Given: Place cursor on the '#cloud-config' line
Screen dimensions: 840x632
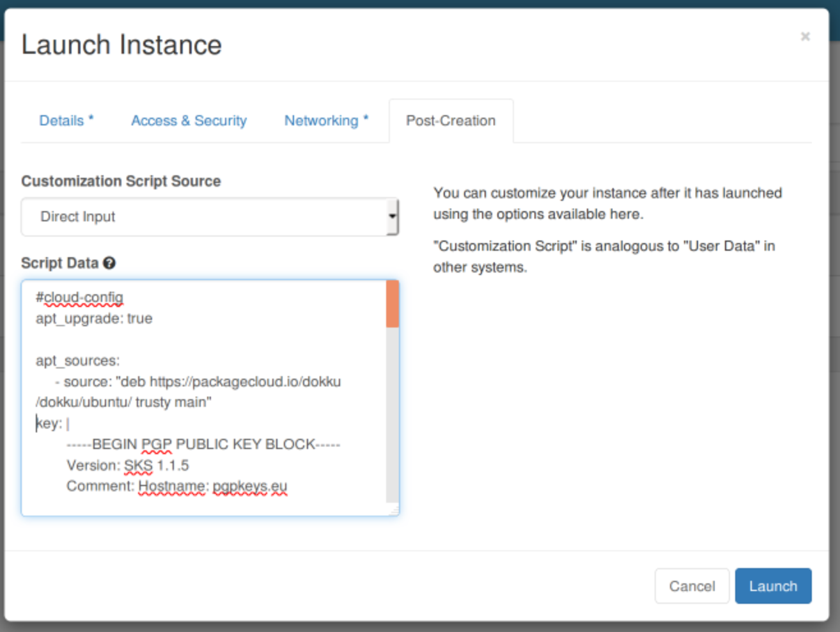Looking at the screenshot, I should click(79, 297).
